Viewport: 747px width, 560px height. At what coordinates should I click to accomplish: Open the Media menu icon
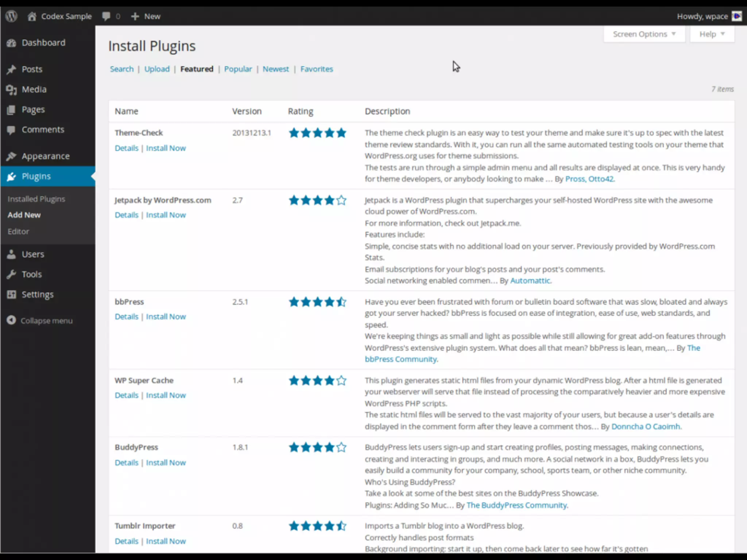[11, 90]
